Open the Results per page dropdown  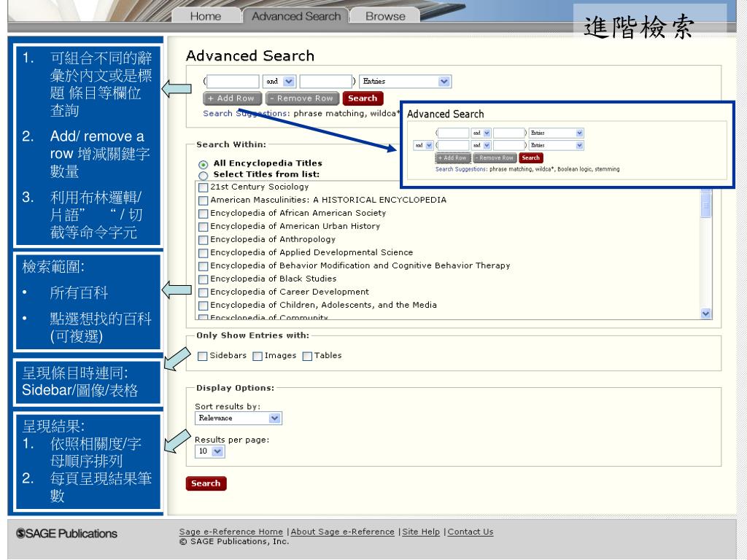coord(209,451)
